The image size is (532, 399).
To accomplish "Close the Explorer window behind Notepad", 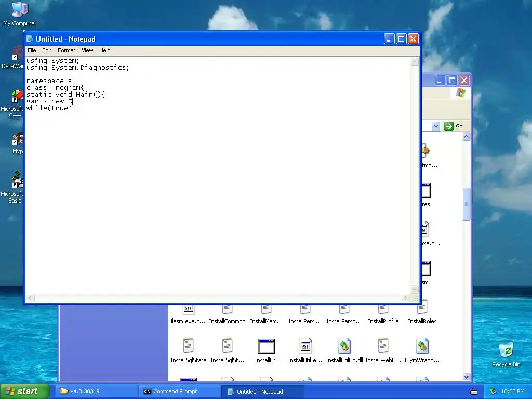I will tap(464, 81).
